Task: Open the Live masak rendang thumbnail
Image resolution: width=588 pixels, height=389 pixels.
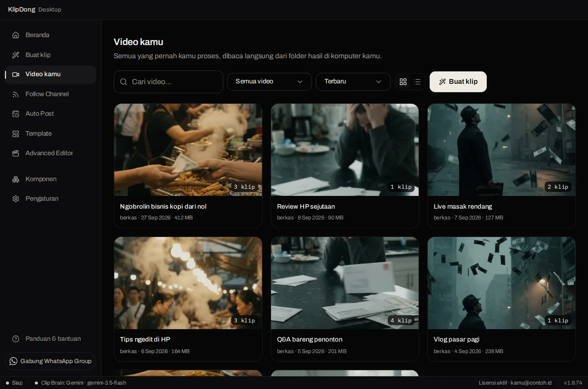Action: (x=501, y=150)
